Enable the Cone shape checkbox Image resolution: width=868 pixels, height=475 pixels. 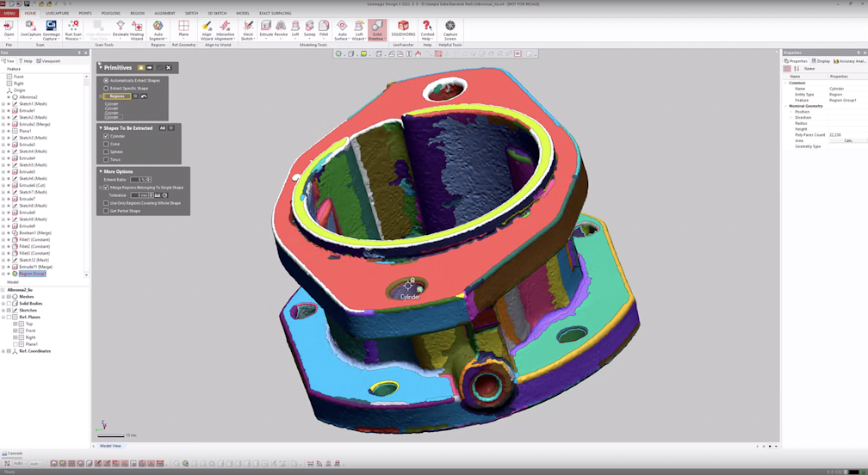click(107, 144)
